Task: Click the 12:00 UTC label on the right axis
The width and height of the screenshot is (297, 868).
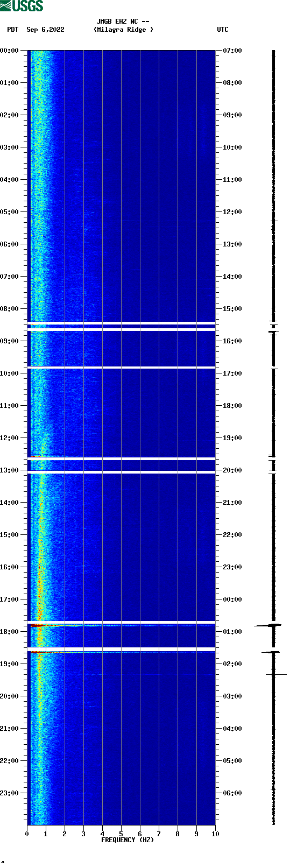Action: tap(232, 212)
